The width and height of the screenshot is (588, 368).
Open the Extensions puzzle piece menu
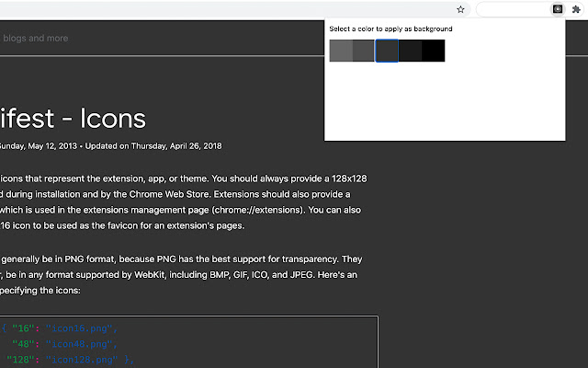point(576,9)
